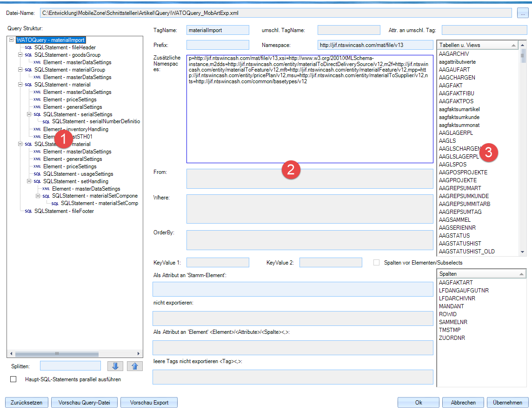Viewport: 532px width, 411px height.
Task: Click tree horizontal scrollbar left arrow
Action: (x=11, y=354)
